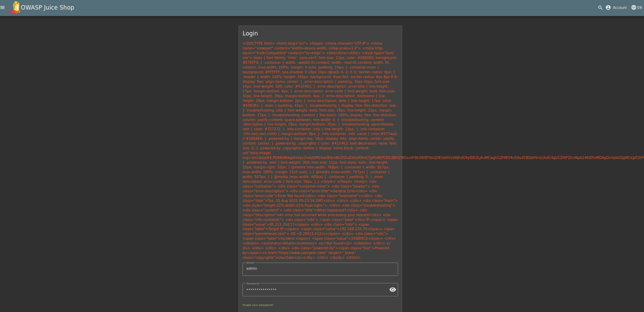This screenshot has height=312, width=644.
Task: Place cursor on the masked password dots
Action: click(x=261, y=290)
